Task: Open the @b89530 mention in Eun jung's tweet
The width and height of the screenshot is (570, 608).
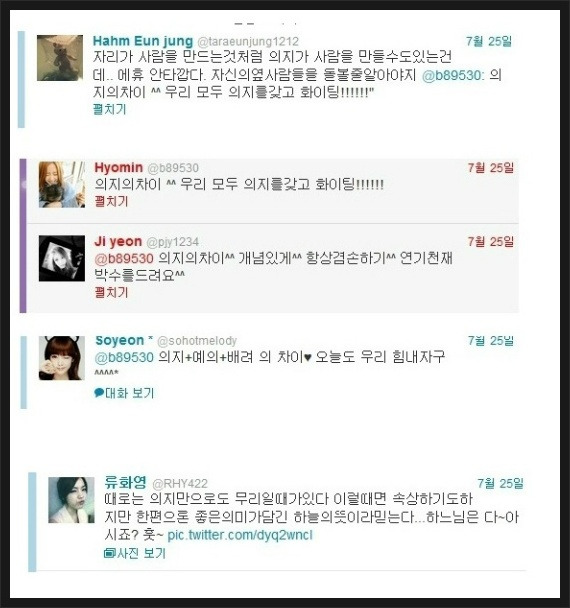Action: tap(453, 75)
